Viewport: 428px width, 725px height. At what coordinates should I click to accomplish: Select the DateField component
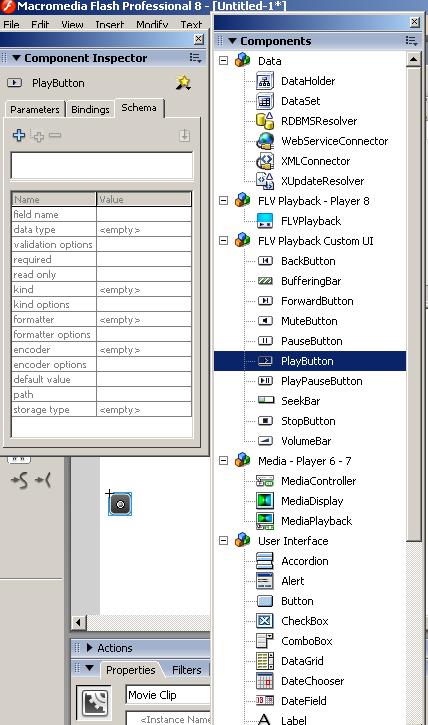pyautogui.click(x=304, y=700)
